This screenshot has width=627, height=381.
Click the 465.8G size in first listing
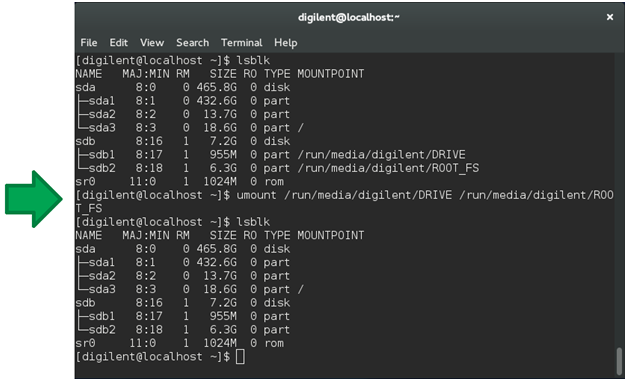tap(216, 87)
